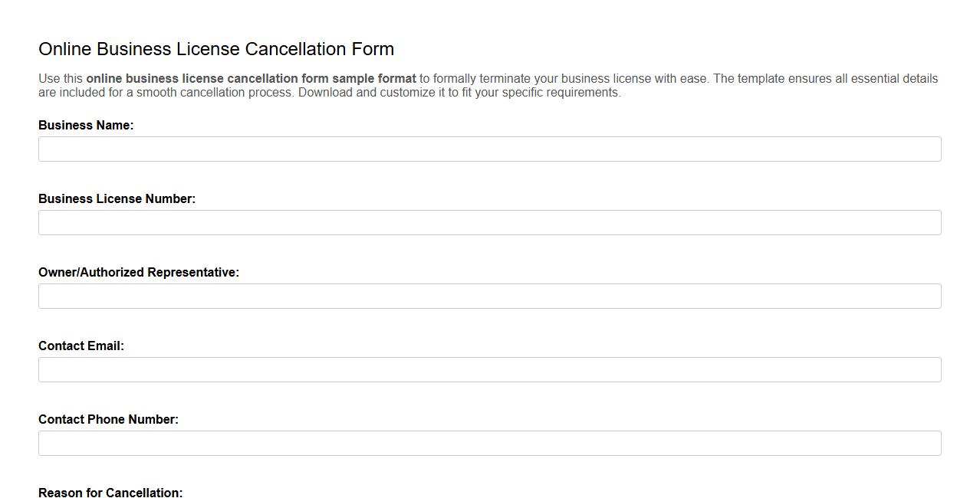Viewport: 980px width, 498px height.
Task: Click the empty field below Business License Number
Action: coord(489,222)
